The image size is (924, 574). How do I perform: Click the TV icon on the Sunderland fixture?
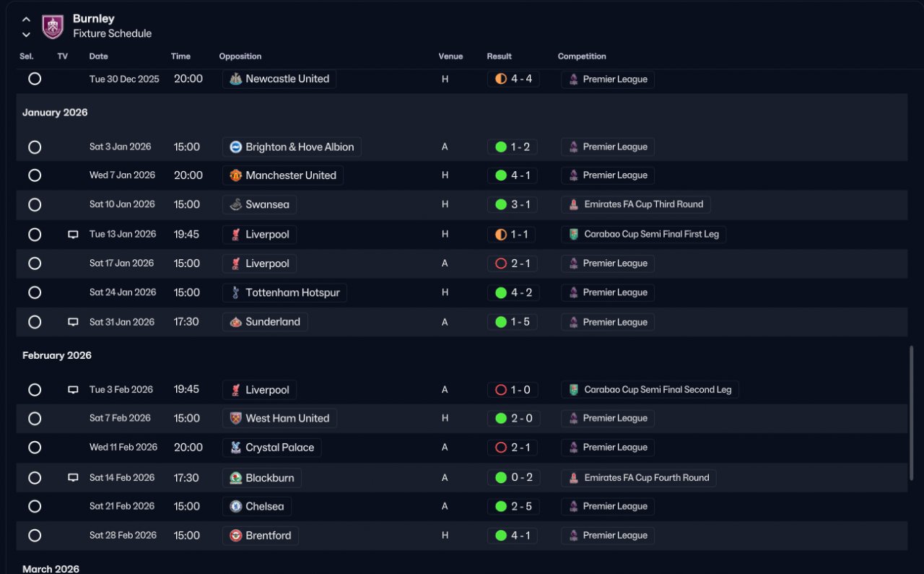(x=73, y=322)
